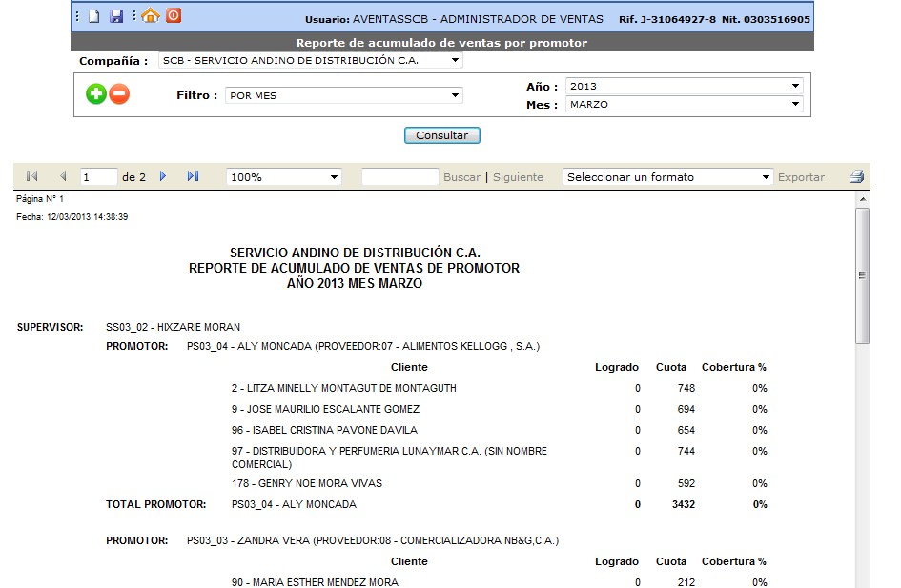The width and height of the screenshot is (901, 588).
Task: Click the current page number field
Action: pos(98,177)
